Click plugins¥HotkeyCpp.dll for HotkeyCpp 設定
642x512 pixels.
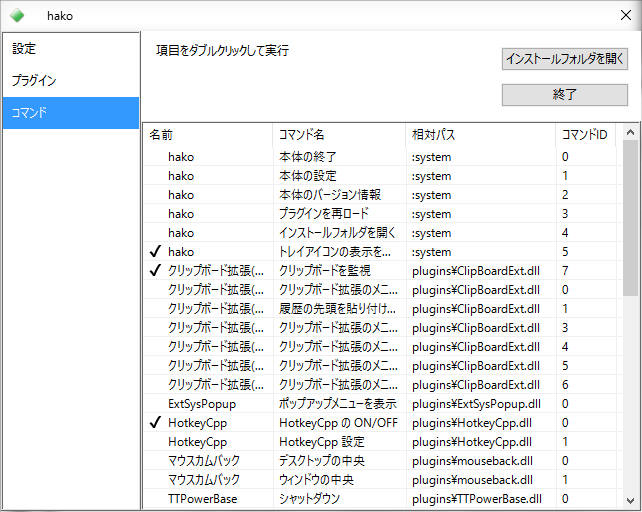click(x=472, y=442)
